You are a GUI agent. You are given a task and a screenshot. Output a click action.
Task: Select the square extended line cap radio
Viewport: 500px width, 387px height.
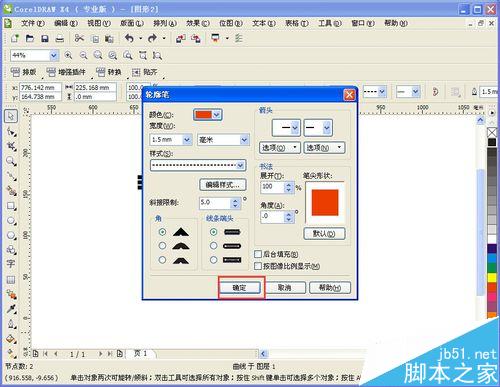[214, 260]
